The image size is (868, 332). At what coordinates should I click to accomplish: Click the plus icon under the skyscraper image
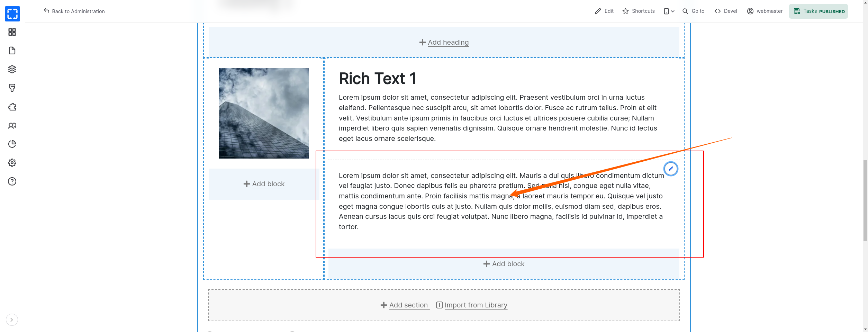[246, 184]
